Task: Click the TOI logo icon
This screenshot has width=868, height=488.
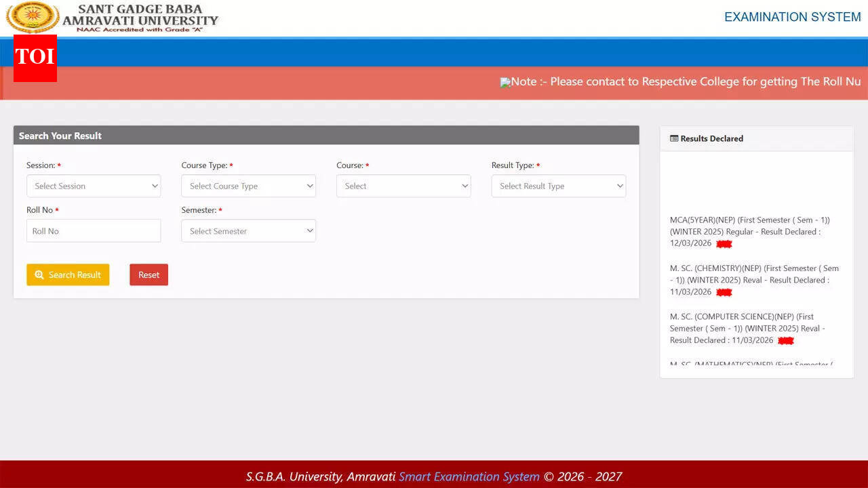Action: pyautogui.click(x=35, y=58)
